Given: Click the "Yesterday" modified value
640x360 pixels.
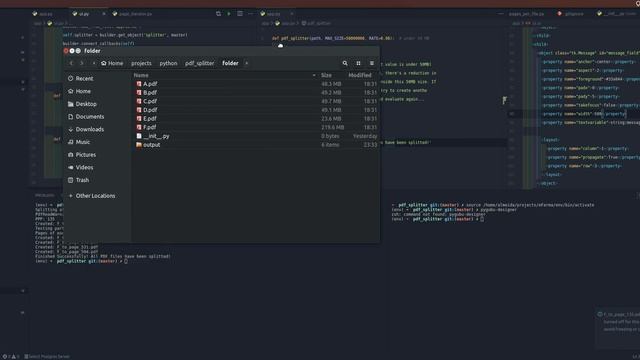Looking at the screenshot, I should point(365,136).
